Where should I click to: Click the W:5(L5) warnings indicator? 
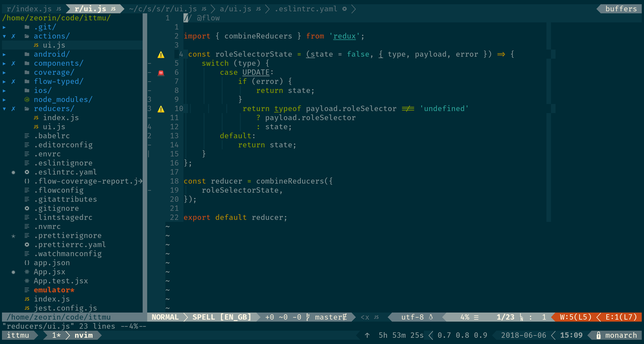point(575,317)
